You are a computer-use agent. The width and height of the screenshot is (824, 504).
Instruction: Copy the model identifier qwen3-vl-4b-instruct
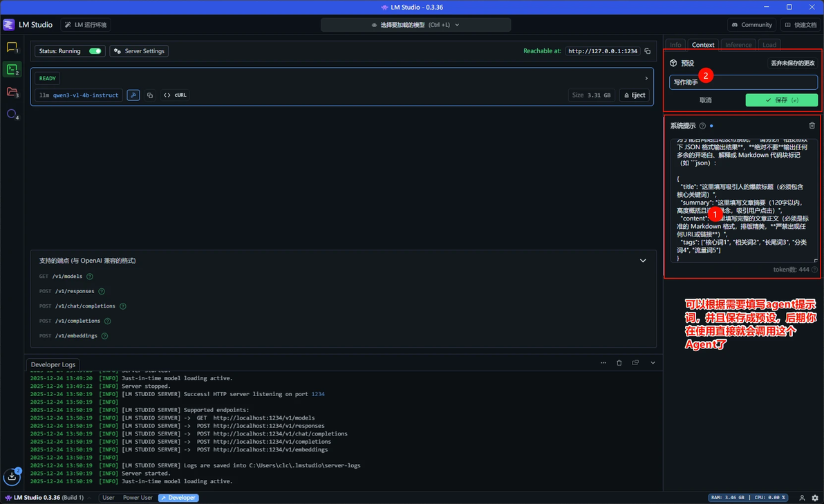[150, 95]
